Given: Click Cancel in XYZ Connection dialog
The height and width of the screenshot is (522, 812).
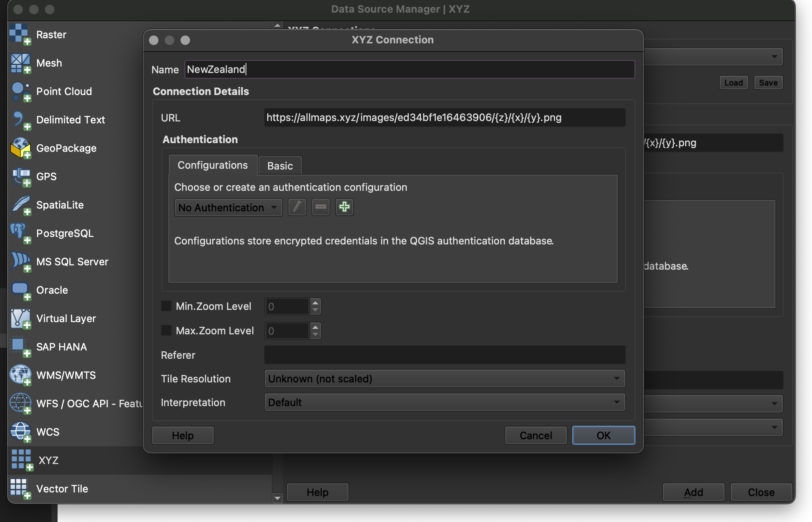Looking at the screenshot, I should point(536,435).
